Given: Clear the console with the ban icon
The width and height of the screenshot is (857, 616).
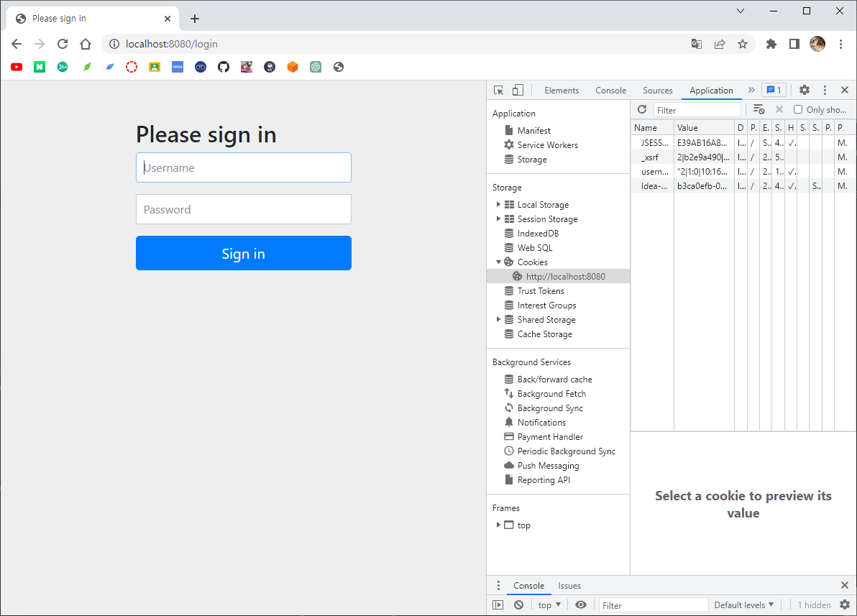Looking at the screenshot, I should (518, 604).
